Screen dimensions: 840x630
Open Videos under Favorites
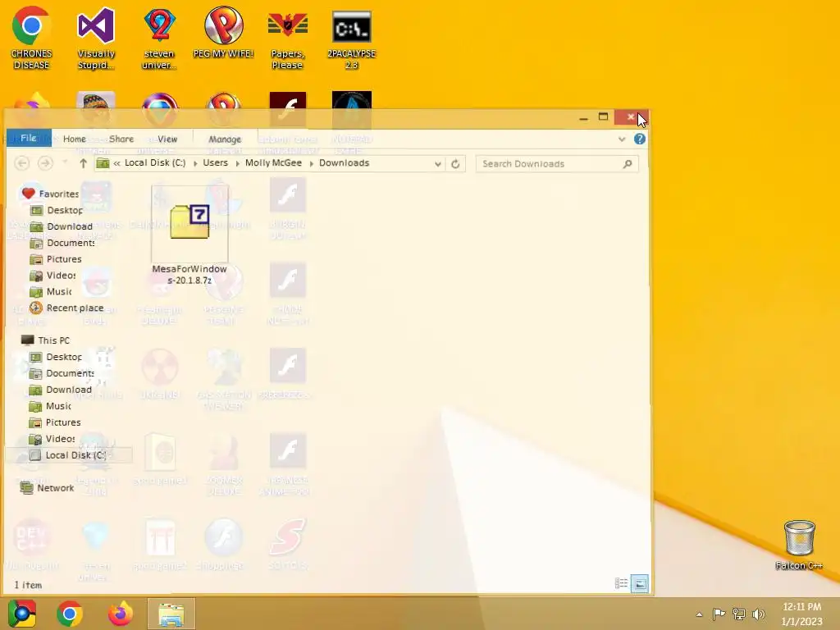tap(53, 276)
